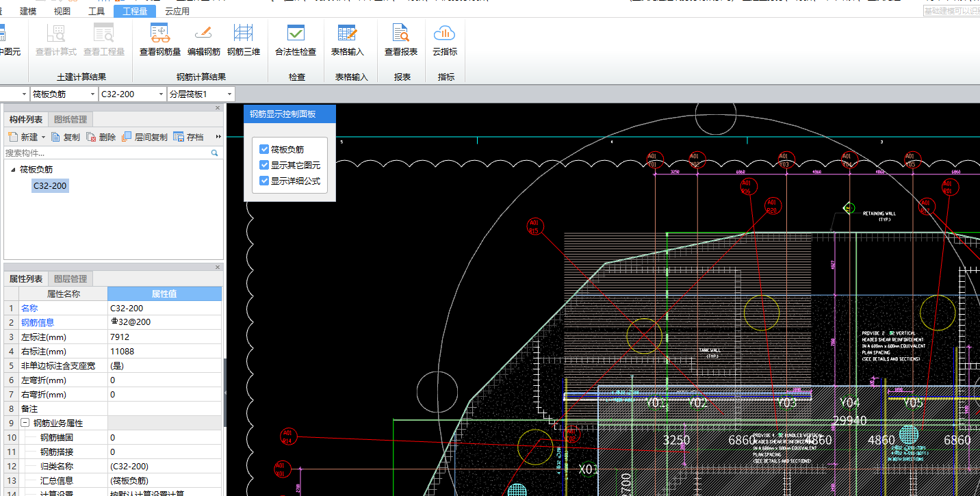Click search magnifier in component search box
Screen dimensions: 980x496
(x=214, y=153)
